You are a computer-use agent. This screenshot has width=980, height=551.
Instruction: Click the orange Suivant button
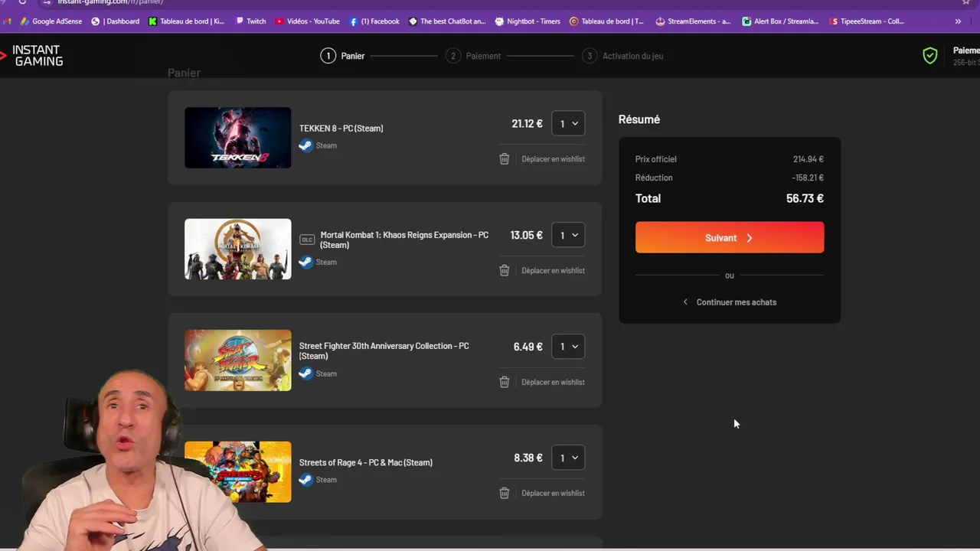click(730, 237)
